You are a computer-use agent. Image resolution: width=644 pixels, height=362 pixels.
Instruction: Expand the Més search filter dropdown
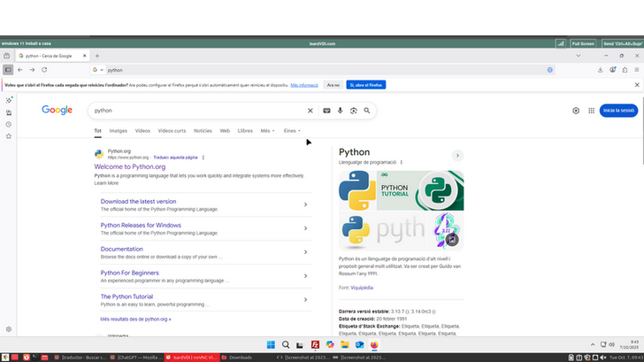coord(266,130)
